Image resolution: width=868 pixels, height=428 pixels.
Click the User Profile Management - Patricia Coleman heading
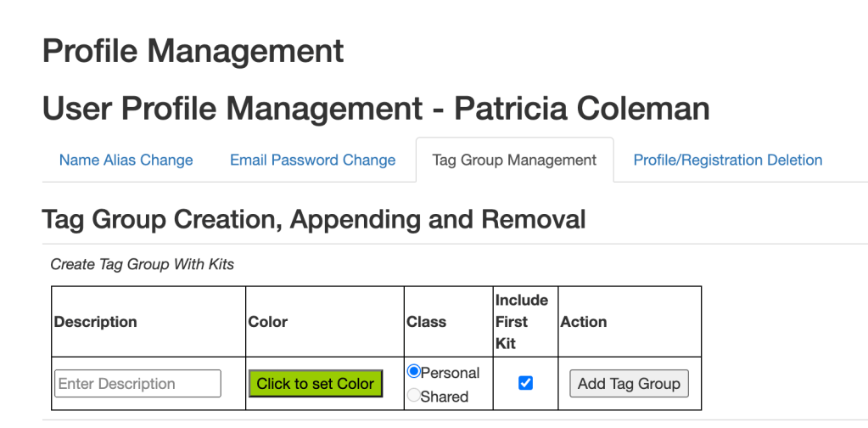click(375, 109)
